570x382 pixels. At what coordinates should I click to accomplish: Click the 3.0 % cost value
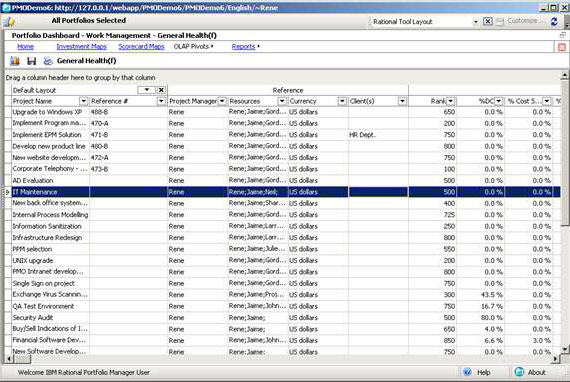click(x=542, y=341)
